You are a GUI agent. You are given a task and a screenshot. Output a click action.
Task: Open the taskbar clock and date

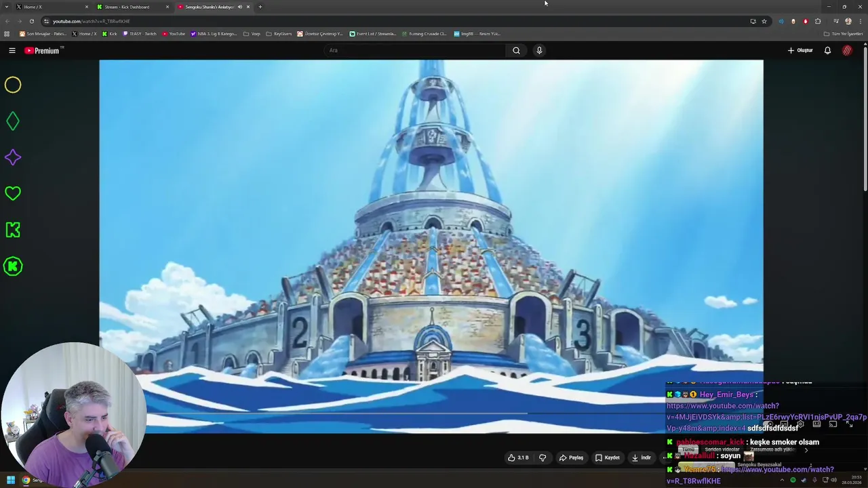pos(851,480)
